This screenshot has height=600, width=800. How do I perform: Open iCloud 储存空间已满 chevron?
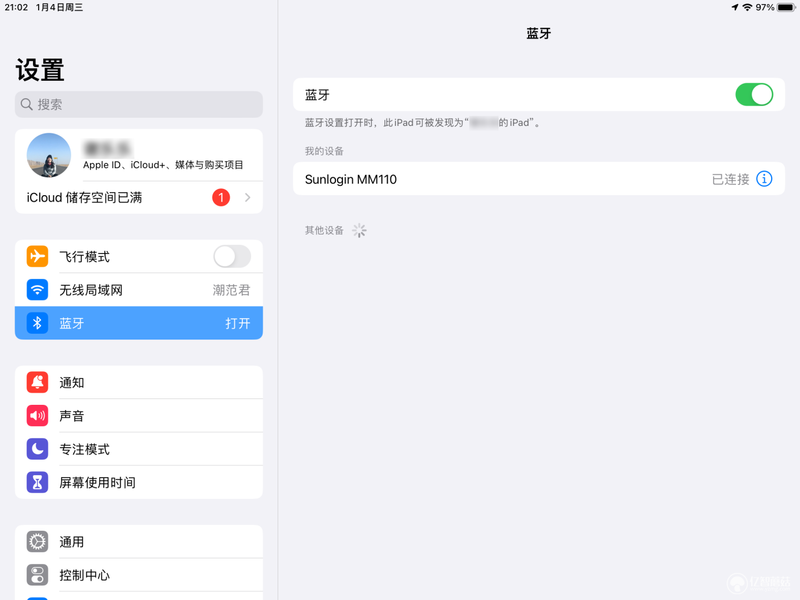(x=247, y=197)
